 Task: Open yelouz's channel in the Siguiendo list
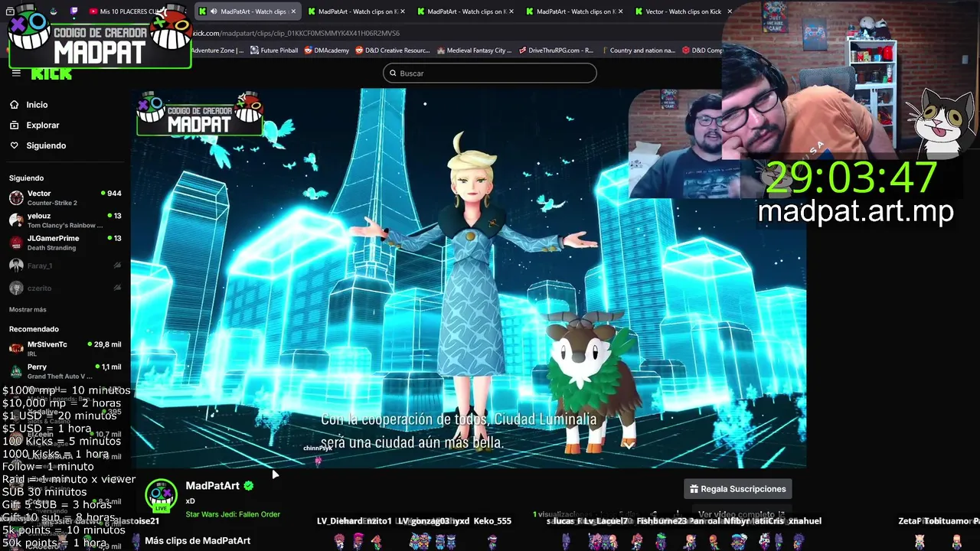pos(65,220)
